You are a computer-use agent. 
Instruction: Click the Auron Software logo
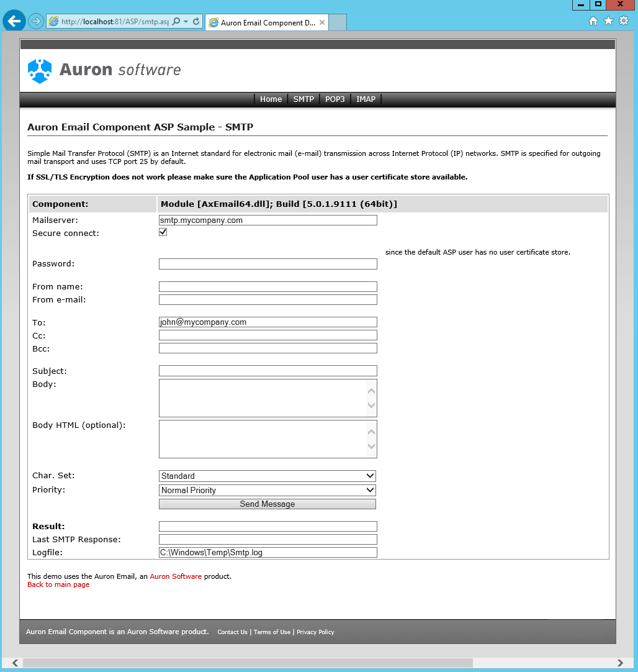tap(104, 70)
